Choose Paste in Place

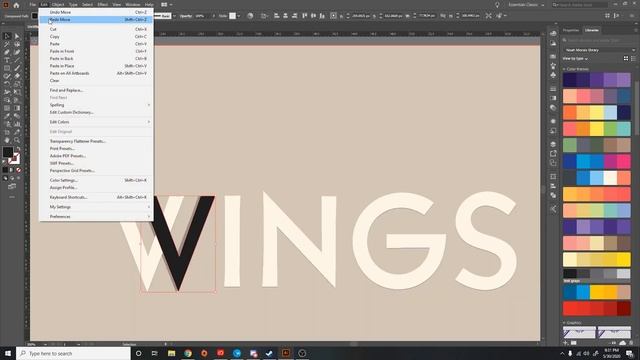(x=96, y=66)
